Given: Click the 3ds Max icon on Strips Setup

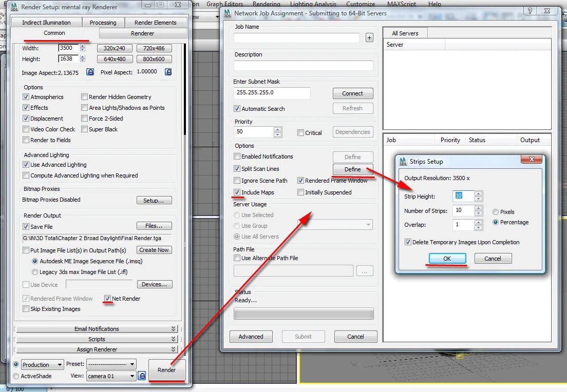Looking at the screenshot, I should (402, 161).
